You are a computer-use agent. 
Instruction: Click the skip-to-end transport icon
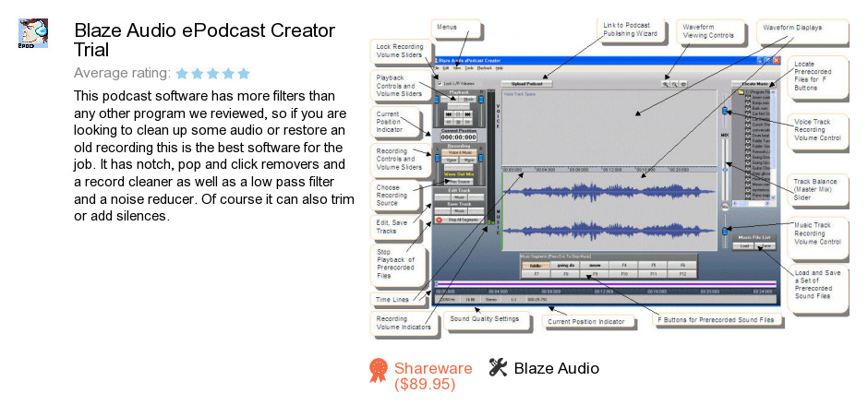click(x=468, y=114)
